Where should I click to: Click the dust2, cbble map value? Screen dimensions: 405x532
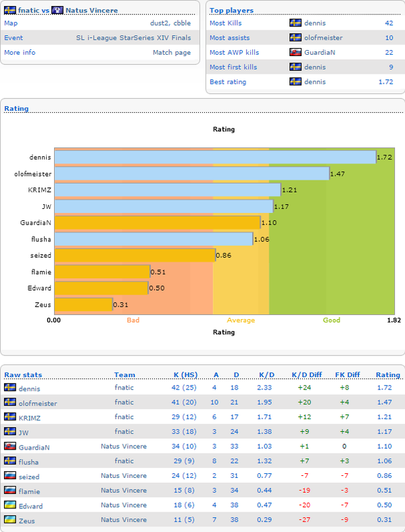click(x=170, y=23)
